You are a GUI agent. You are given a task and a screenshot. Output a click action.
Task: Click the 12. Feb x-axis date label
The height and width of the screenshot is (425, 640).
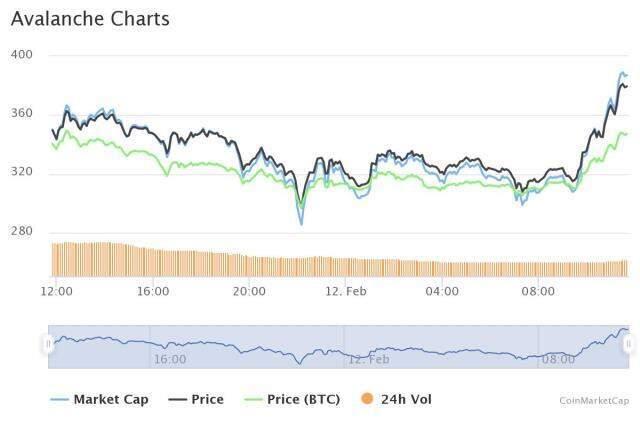pos(344,291)
